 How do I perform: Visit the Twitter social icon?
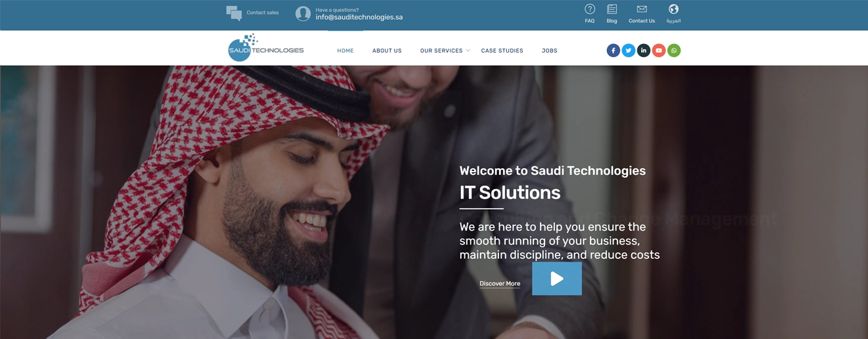coord(629,51)
